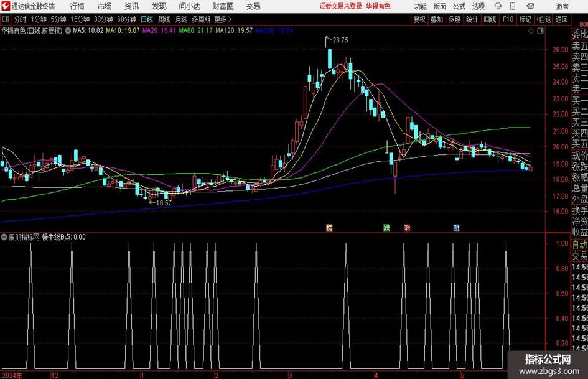The height and width of the screenshot is (379, 588).
Task: Click the 复权 toolbar button
Action: (x=419, y=19)
